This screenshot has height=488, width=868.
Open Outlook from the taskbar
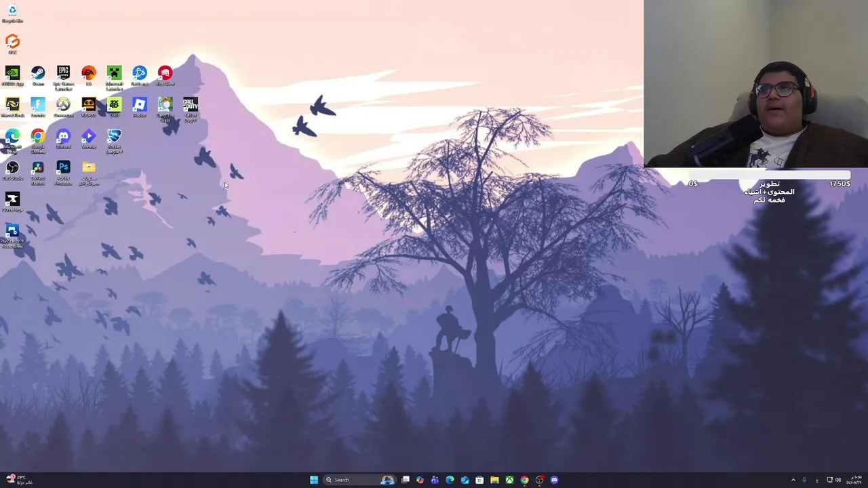465,480
